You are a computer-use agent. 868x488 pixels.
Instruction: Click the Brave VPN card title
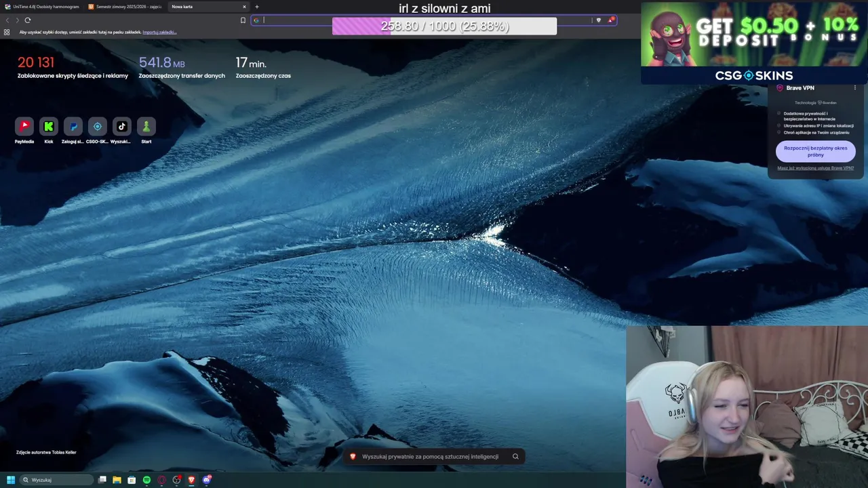800,88
